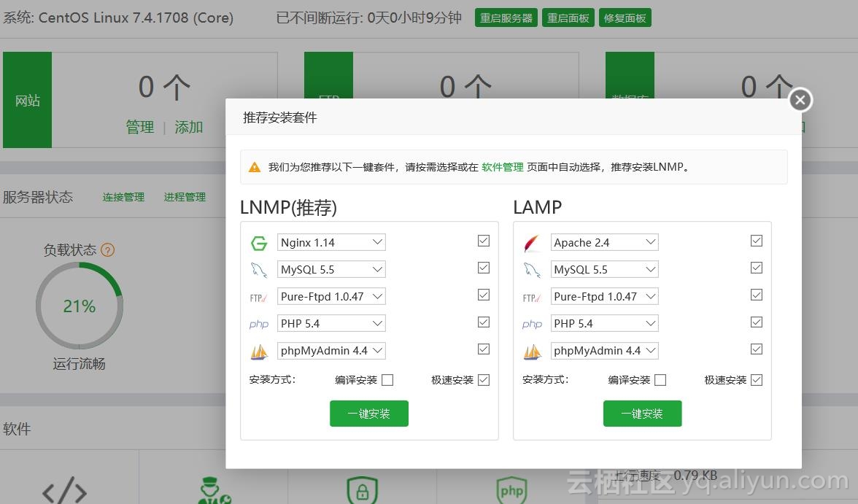858x504 pixels.
Task: Click the MySQL dolphin icon in LAMP
Action: coord(532,270)
